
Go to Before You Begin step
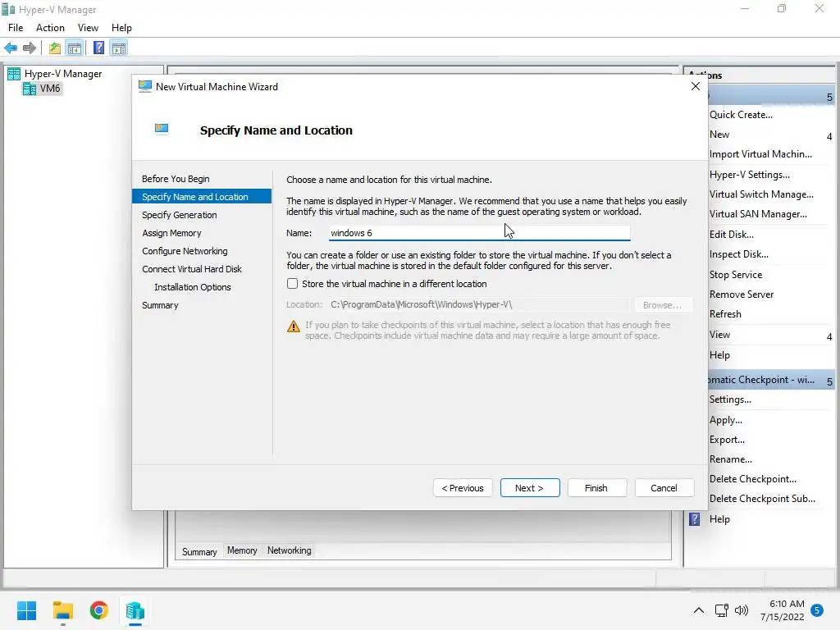pos(176,179)
